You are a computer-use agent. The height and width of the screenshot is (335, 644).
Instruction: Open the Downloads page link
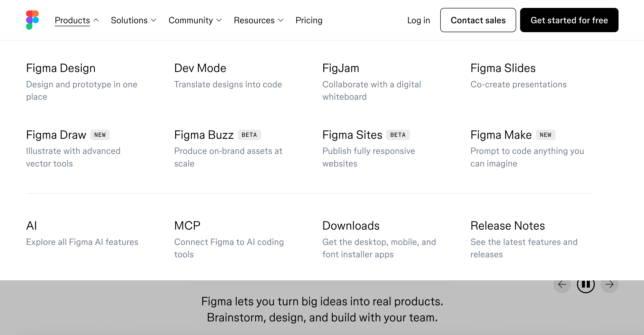pyautogui.click(x=351, y=226)
